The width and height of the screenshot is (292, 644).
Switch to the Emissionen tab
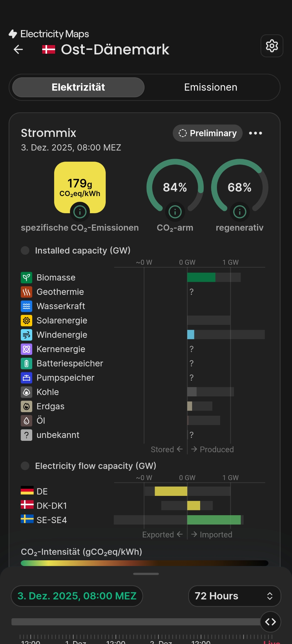point(210,87)
